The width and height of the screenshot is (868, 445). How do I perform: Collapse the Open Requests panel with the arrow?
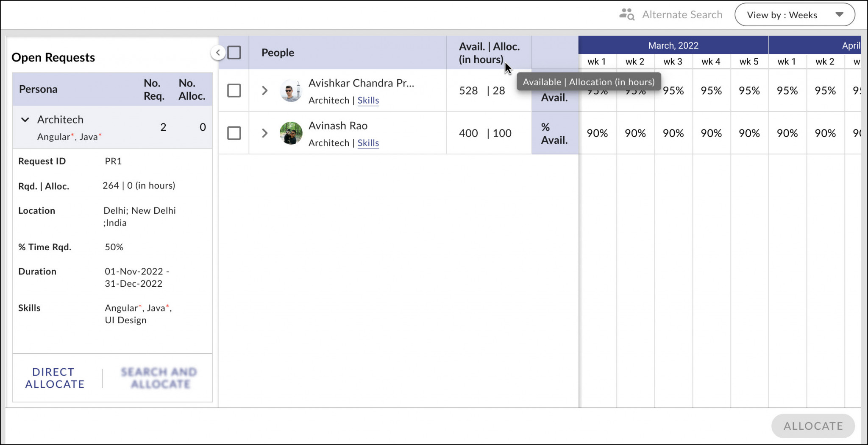[x=218, y=52]
